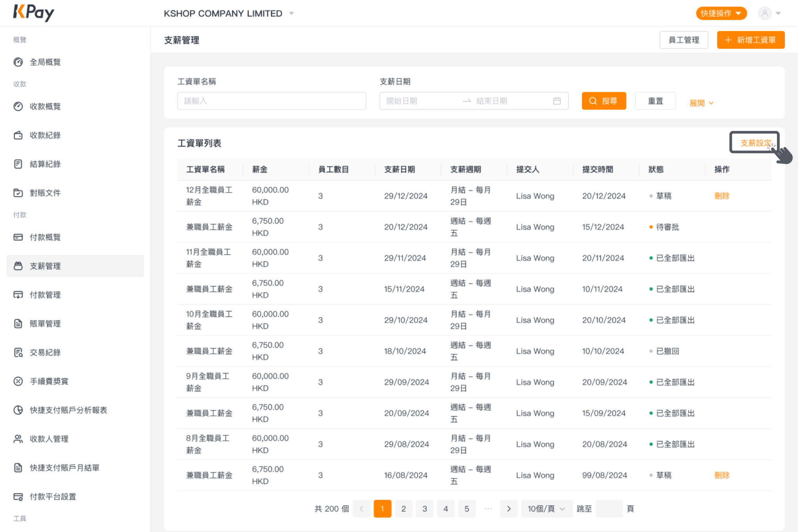Delete the 12月全職員工薪金 payslip
The image size is (798, 532).
point(722,196)
